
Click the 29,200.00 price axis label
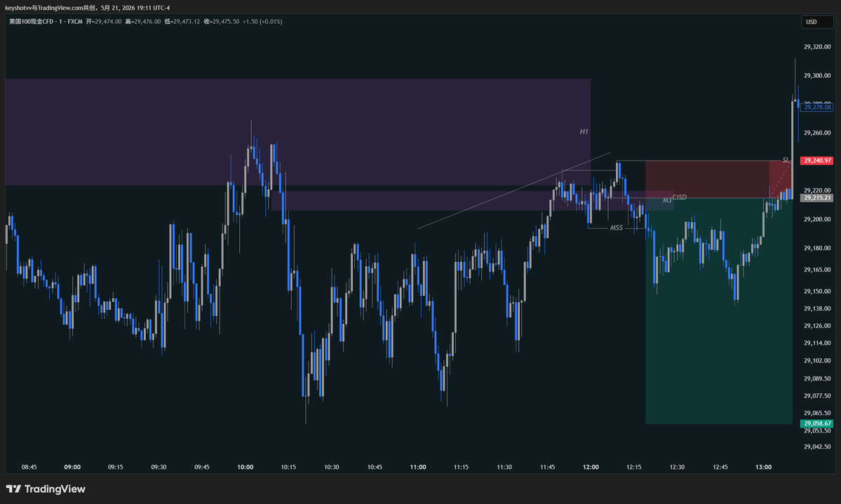click(817, 219)
